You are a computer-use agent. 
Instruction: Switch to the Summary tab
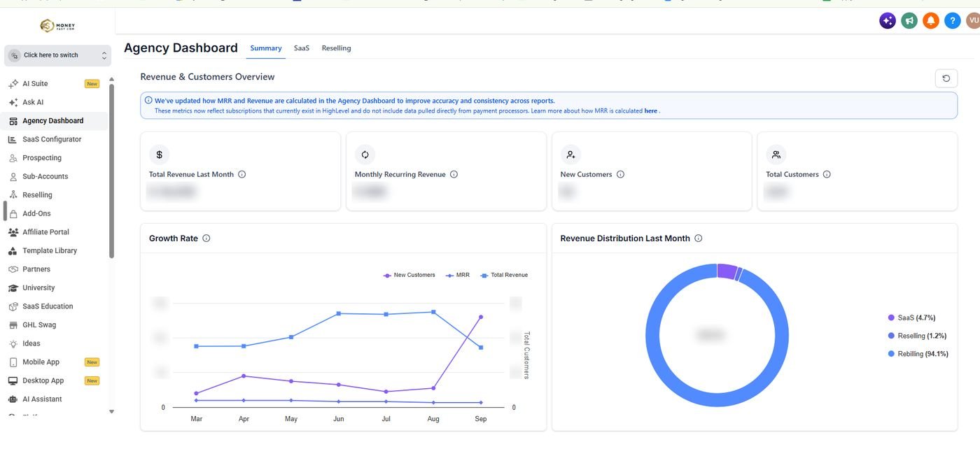click(x=266, y=48)
